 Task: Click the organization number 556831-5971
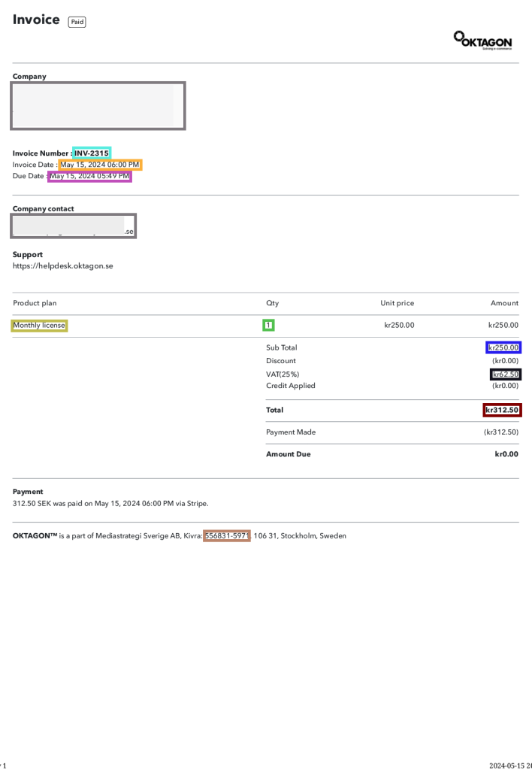pyautogui.click(x=226, y=536)
